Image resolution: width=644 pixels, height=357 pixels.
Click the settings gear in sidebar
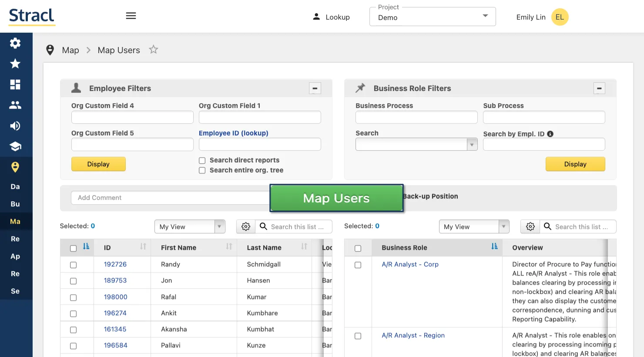[x=15, y=43]
